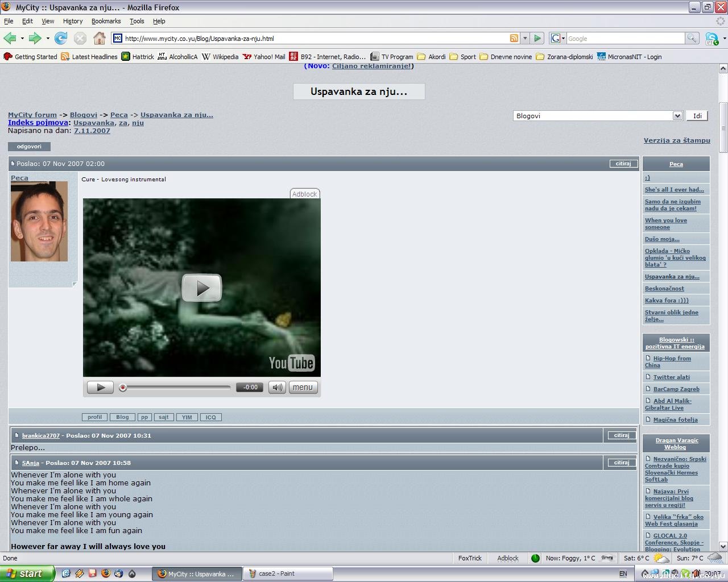The image size is (728, 582).
Task: Click the odgovori reply button
Action: pos(29,147)
